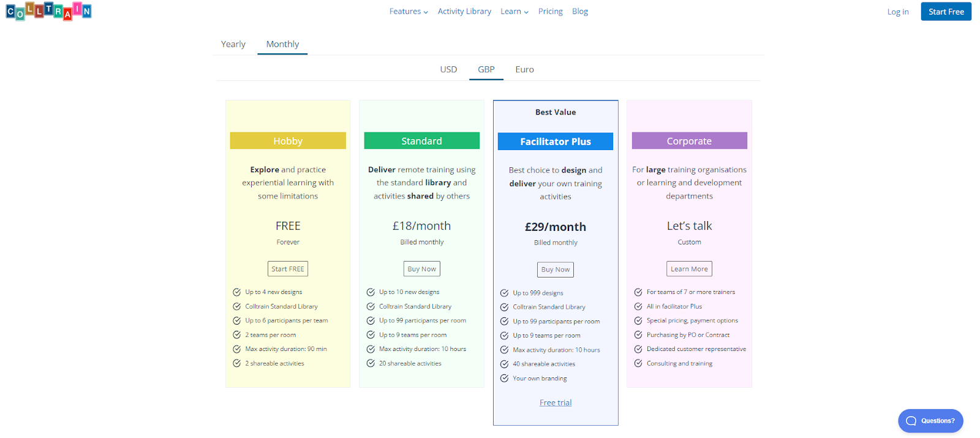Click the 'FREE' price in Hobby plan
Image resolution: width=980 pixels, height=438 pixels.
pos(288,226)
